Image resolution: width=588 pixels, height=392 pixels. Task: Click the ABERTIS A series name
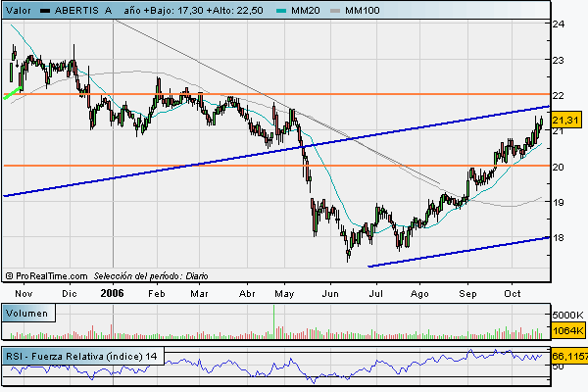[x=83, y=11]
